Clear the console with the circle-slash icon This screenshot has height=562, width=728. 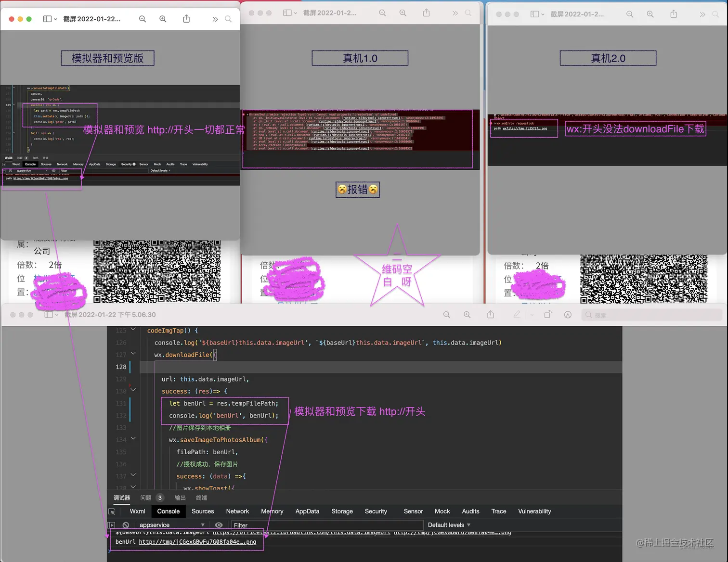126,525
